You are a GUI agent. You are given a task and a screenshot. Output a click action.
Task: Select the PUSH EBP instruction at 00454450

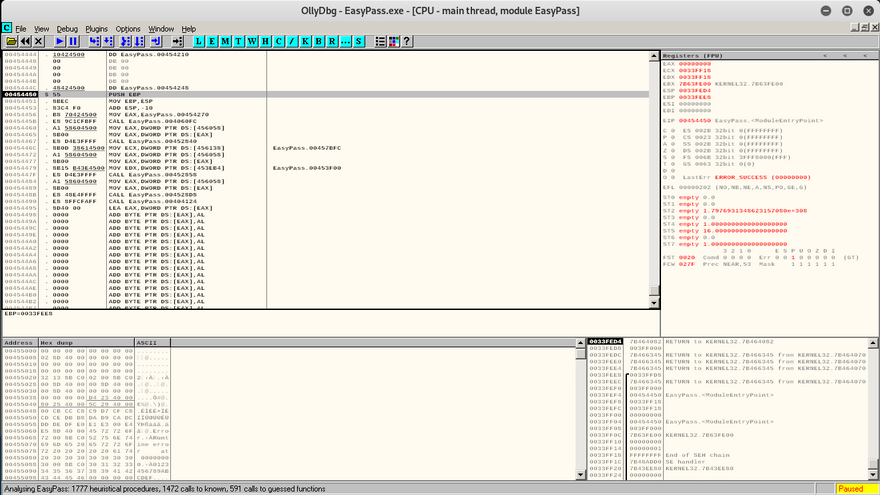coord(326,94)
